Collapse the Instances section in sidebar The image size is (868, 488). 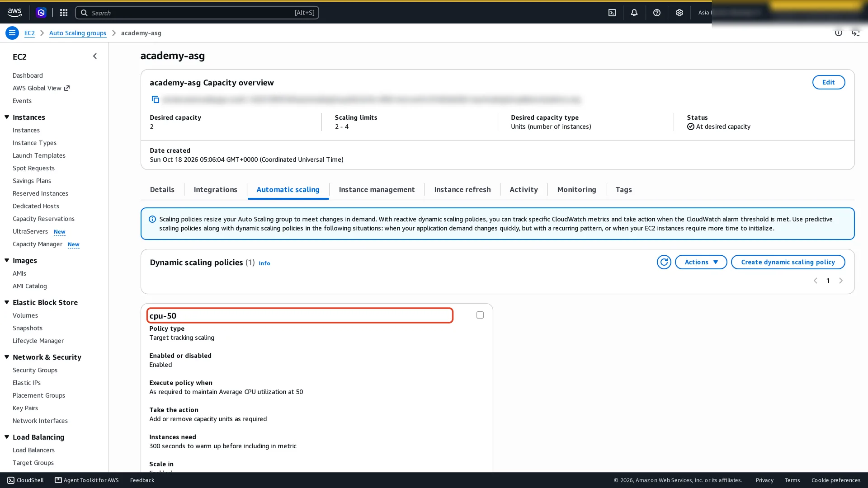tap(7, 117)
